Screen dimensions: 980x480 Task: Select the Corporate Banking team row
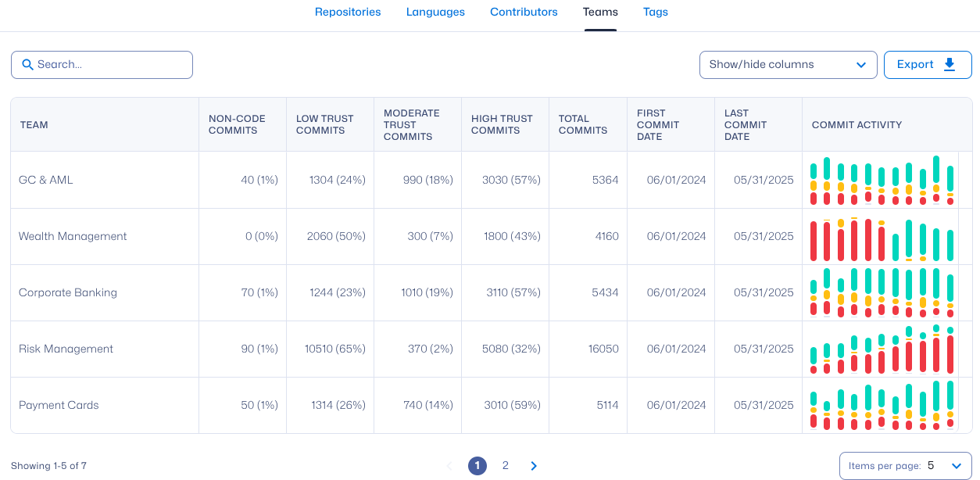[x=68, y=293]
